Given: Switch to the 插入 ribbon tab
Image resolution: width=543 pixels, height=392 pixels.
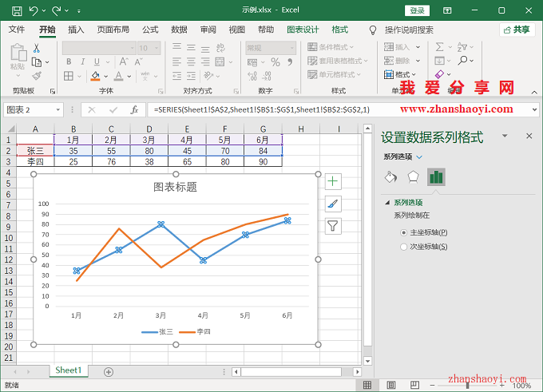Looking at the screenshot, I should 76,30.
